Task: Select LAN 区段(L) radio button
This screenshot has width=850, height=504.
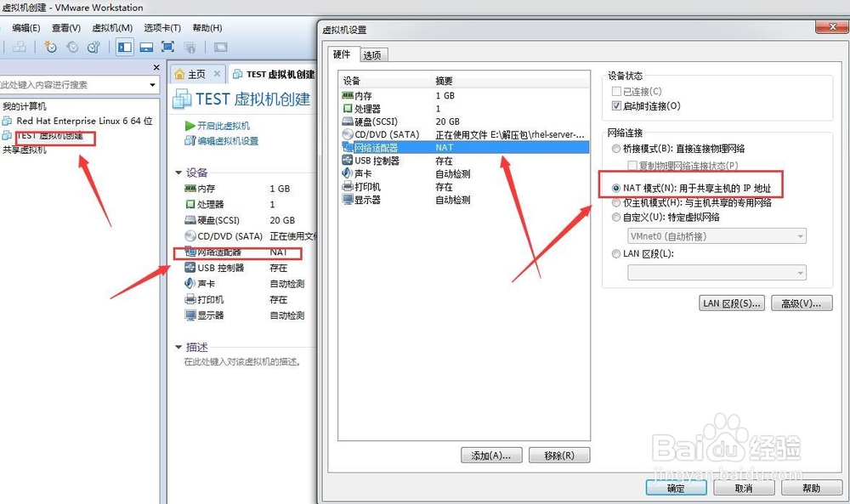Action: click(x=615, y=253)
